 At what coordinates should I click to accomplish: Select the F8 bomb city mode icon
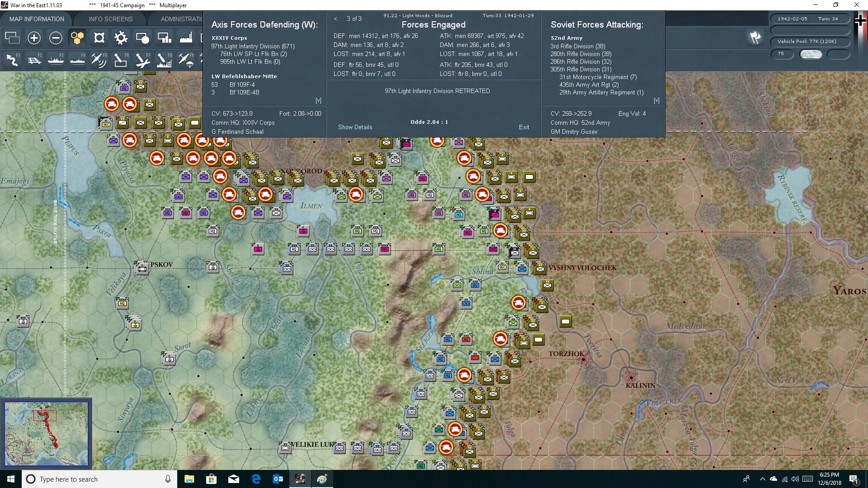(x=164, y=60)
